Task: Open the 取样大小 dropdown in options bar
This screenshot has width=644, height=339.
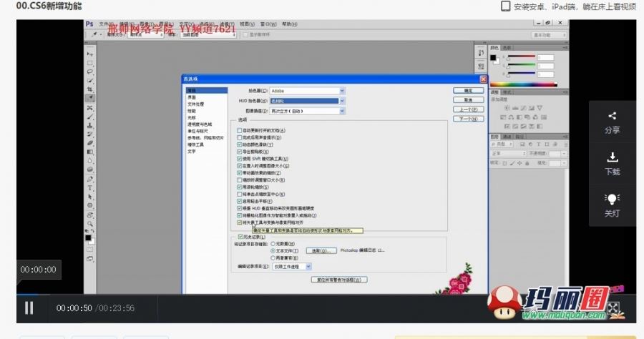Action: click(x=146, y=35)
